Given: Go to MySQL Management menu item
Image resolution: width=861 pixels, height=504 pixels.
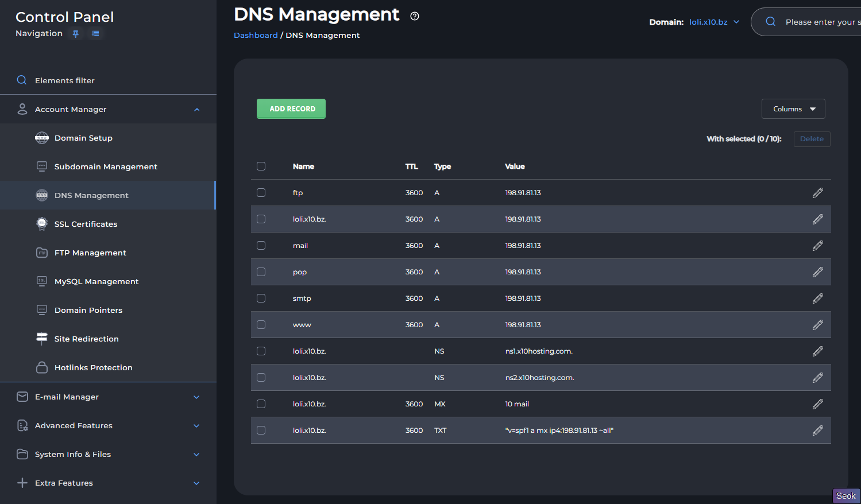Looking at the screenshot, I should tap(96, 282).
